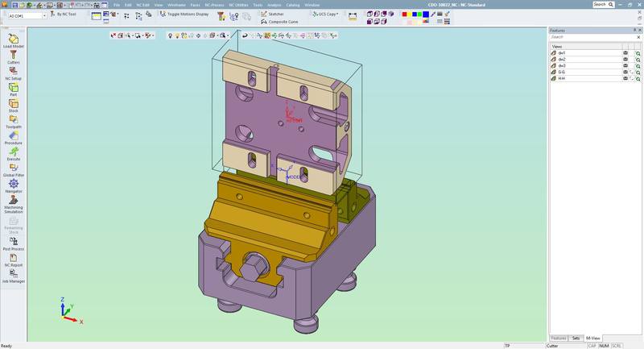Launch the Sketcher
The width and height of the screenshot is (644, 349).
coord(272,14)
